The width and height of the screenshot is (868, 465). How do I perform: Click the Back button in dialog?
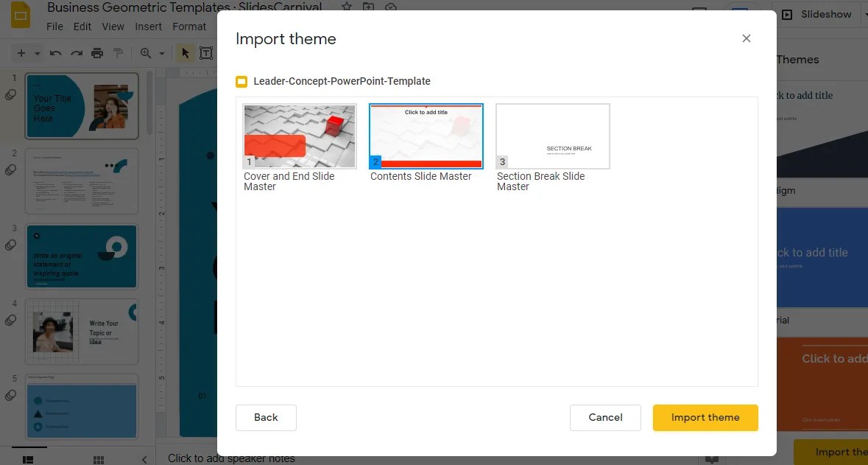266,417
